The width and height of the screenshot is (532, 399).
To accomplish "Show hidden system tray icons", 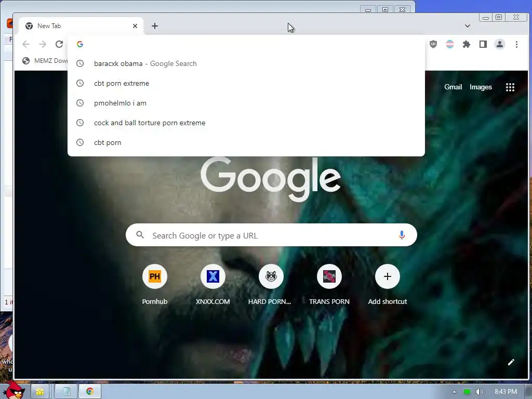I will tap(454, 392).
